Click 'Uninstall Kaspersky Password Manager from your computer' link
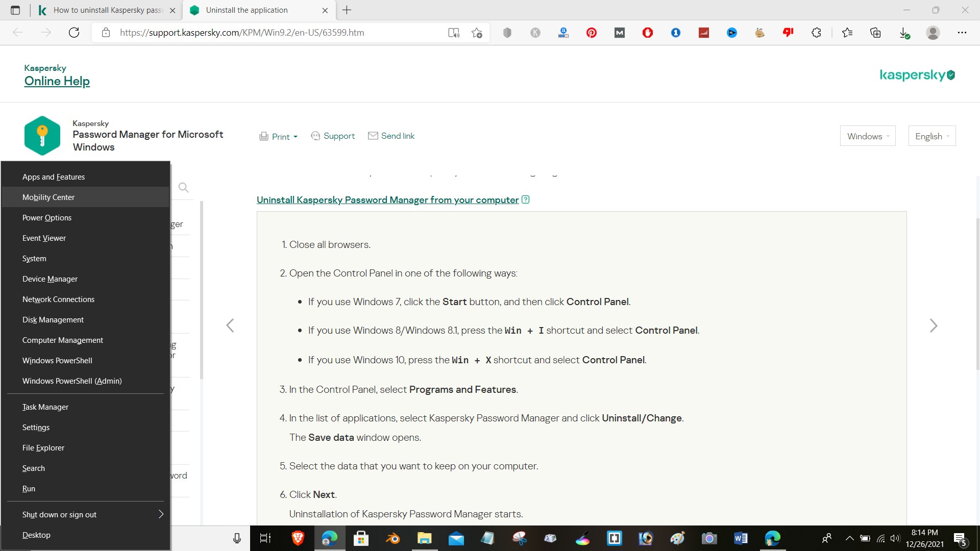Viewport: 980px width, 551px height. pos(387,200)
